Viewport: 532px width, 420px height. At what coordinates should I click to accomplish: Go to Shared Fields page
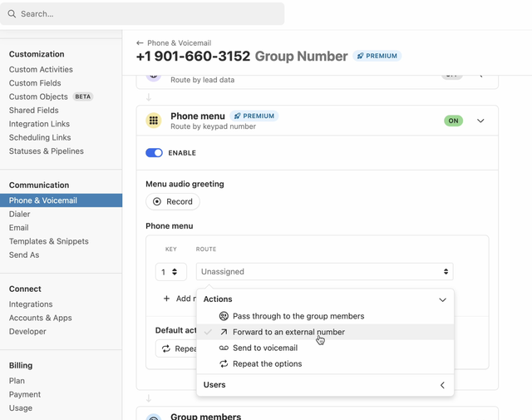33,111
